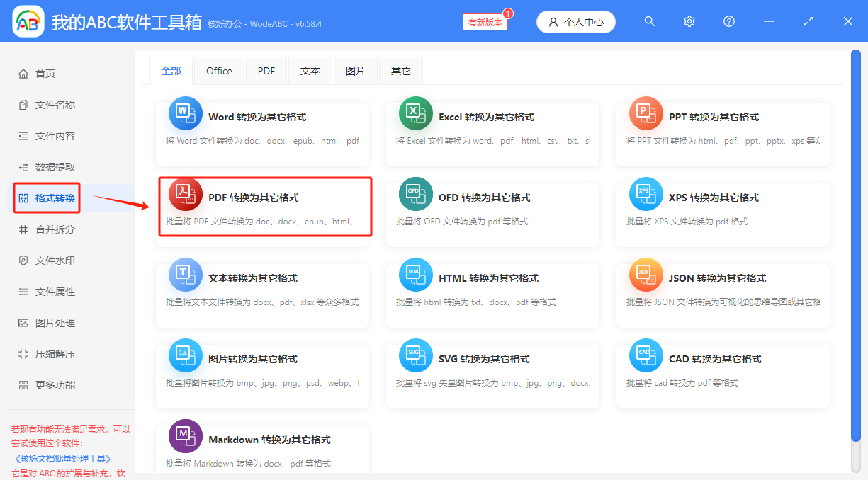Open the OFD 转换为其它格式 tool

(x=415, y=194)
